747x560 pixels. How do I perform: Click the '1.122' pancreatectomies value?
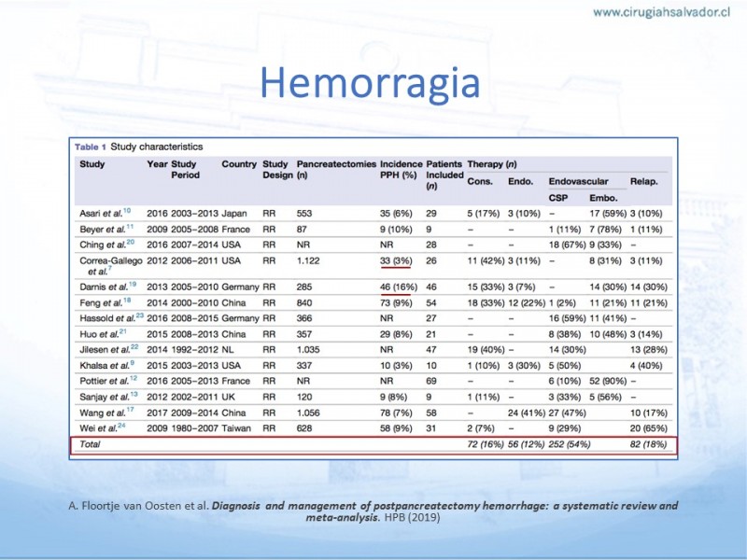point(308,260)
